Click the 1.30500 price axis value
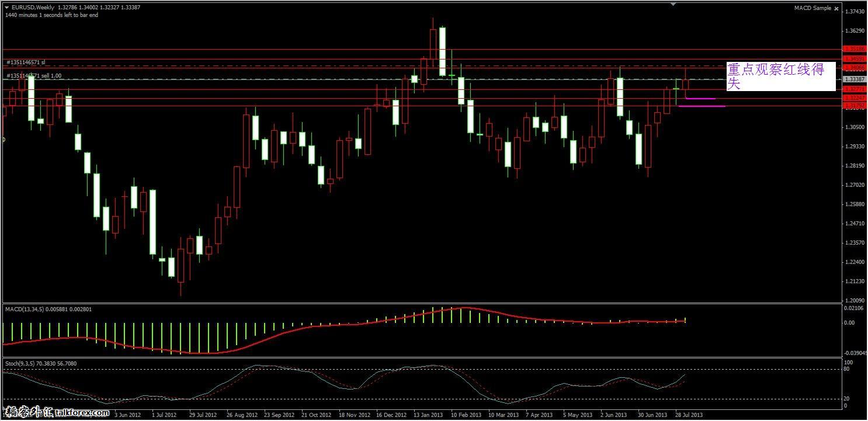868x421 pixels. tap(856, 127)
